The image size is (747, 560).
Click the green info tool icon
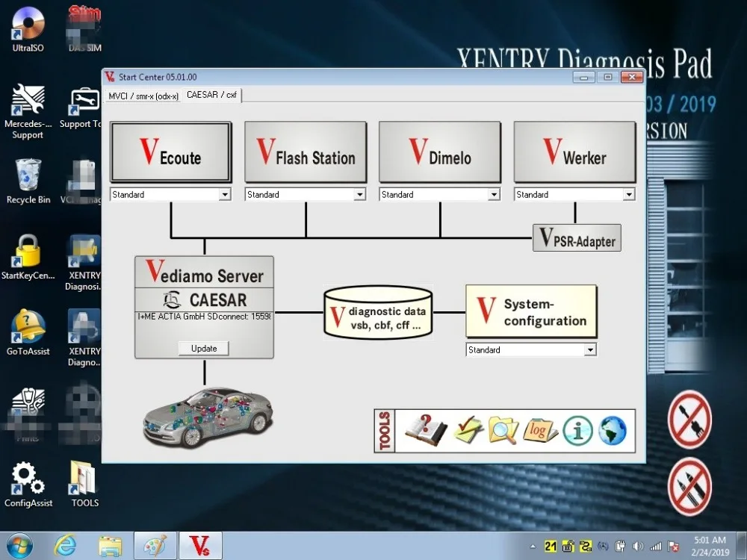click(x=577, y=431)
